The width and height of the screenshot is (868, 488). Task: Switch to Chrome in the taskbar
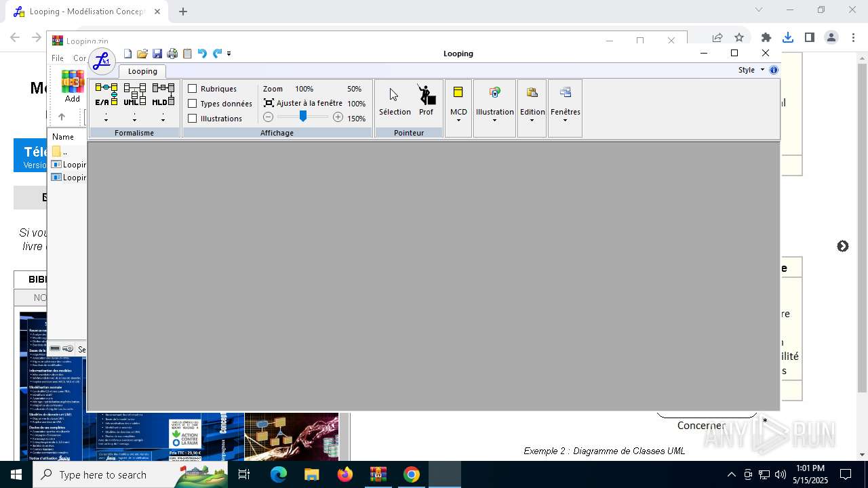point(411,474)
